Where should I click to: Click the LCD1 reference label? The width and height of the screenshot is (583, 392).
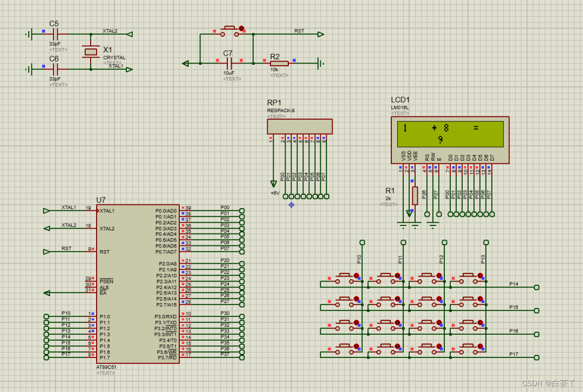tap(400, 100)
